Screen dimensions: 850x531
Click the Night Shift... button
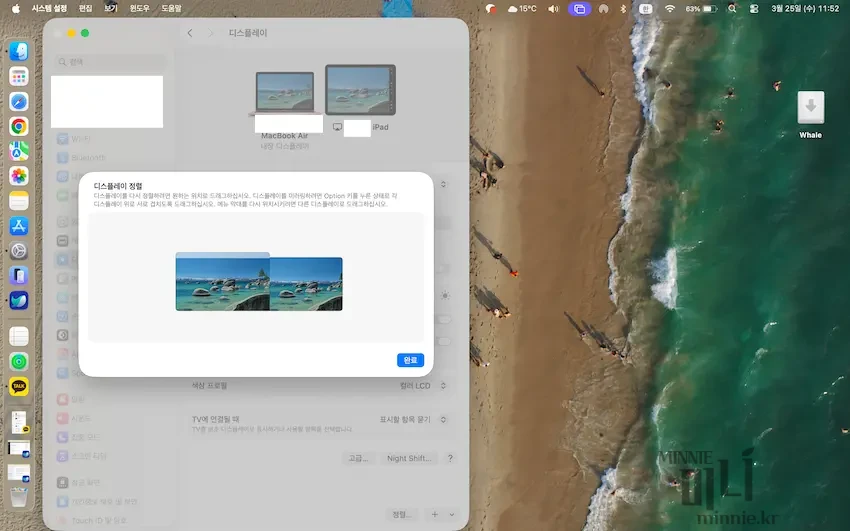[x=409, y=458]
